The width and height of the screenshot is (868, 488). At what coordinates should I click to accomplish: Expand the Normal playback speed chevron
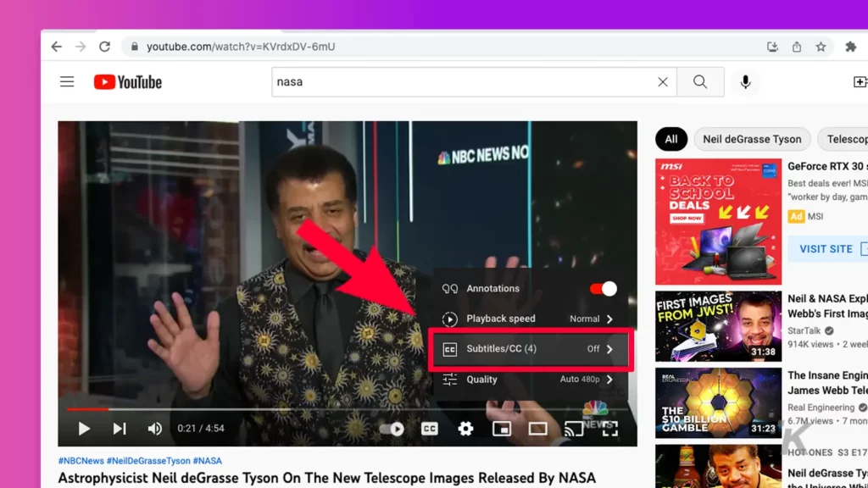[609, 319]
